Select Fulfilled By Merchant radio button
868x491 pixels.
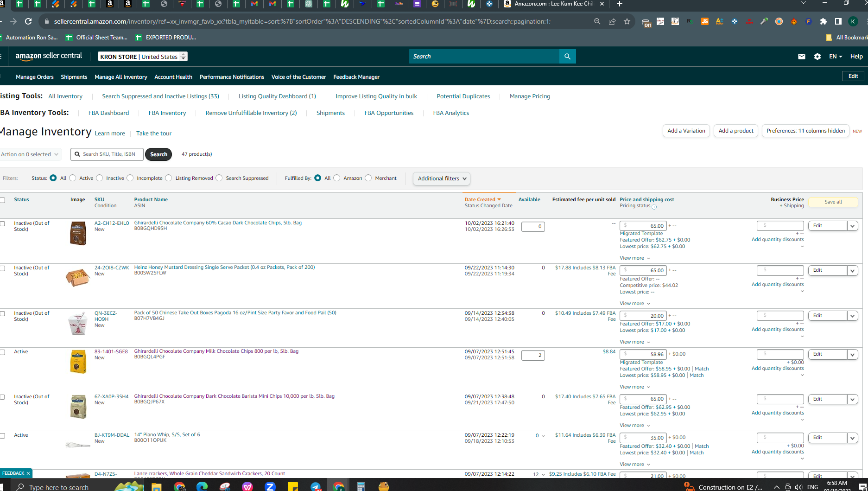pyautogui.click(x=368, y=178)
